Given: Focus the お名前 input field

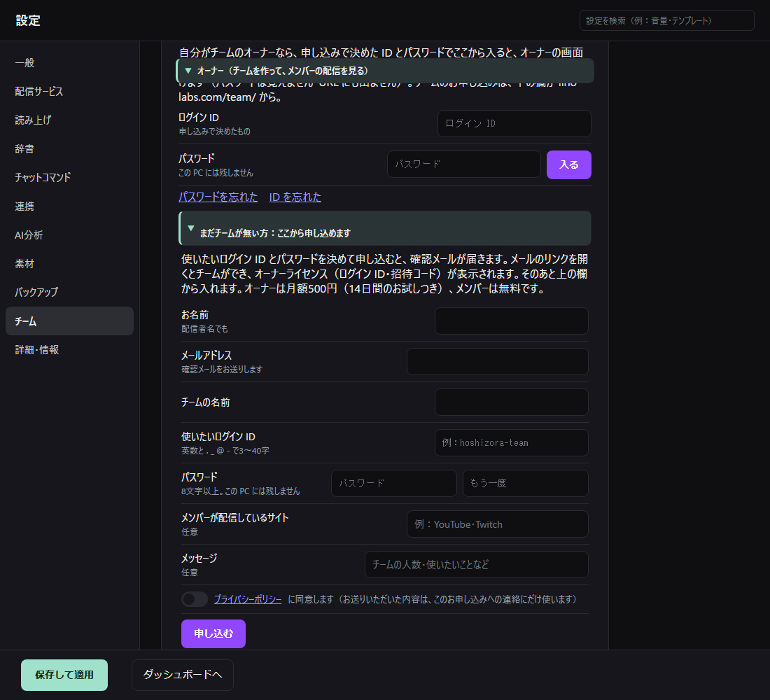Looking at the screenshot, I should (x=511, y=321).
